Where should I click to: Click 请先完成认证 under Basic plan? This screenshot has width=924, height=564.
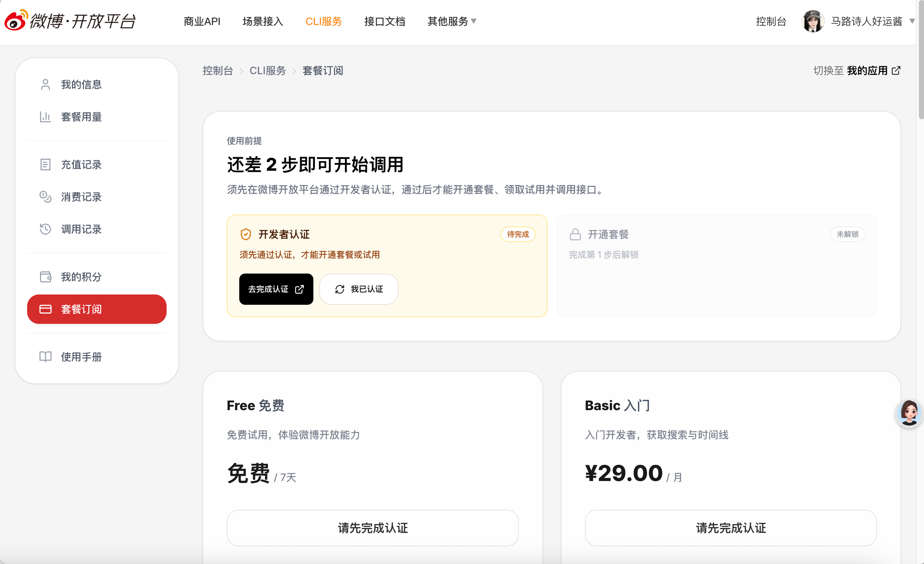point(731,528)
